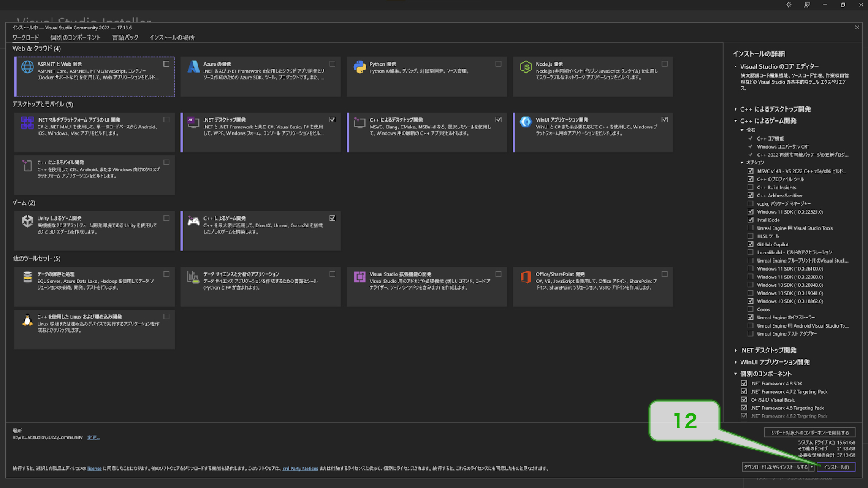
Task: Collapse the optional components subsection
Action: click(742, 163)
